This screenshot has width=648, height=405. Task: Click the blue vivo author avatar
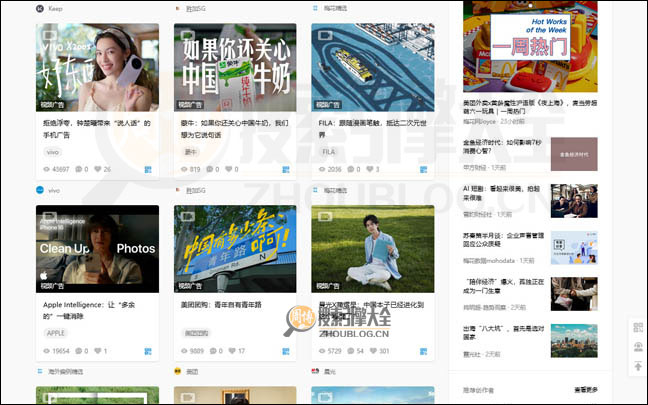(x=40, y=190)
